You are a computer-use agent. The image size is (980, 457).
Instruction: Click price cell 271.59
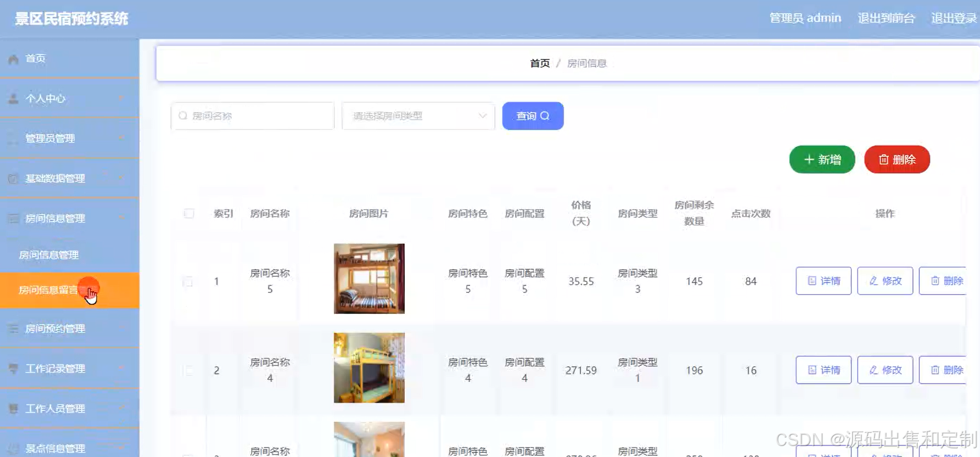(581, 370)
